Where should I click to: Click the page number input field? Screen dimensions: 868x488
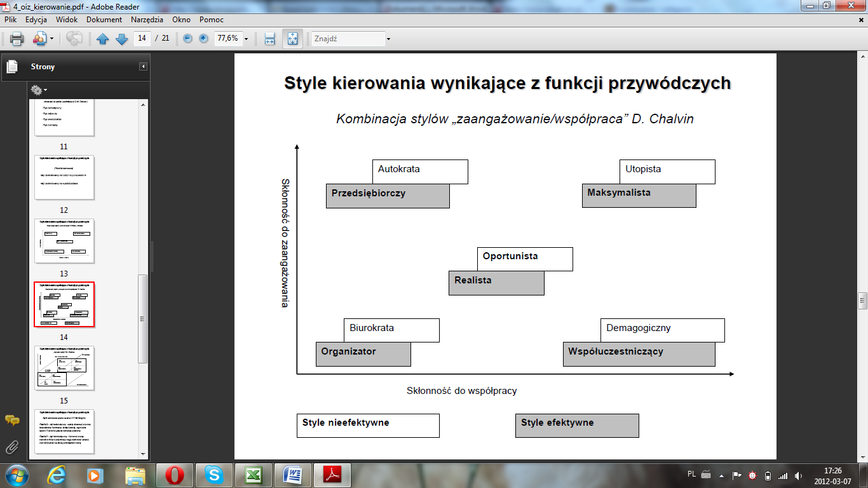coord(142,39)
